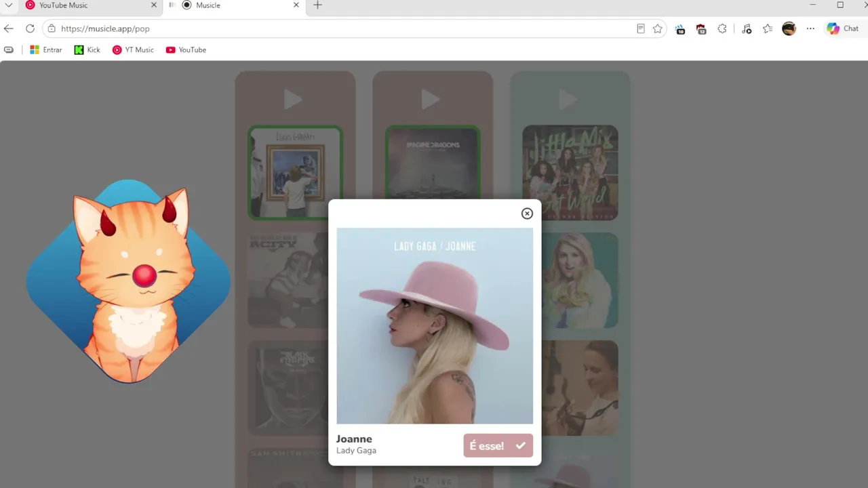Viewport: 868px width, 488px height.
Task: Open the Extensions puzzle-piece menu
Action: click(722, 28)
